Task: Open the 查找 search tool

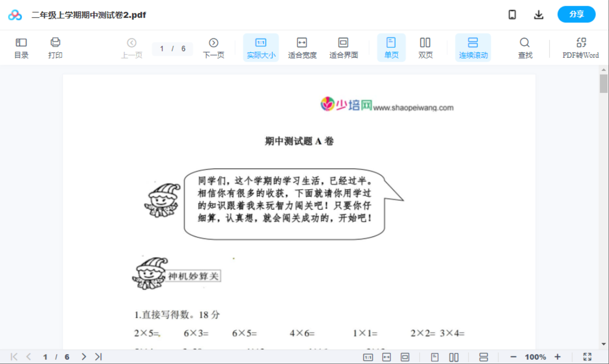Action: 525,47
